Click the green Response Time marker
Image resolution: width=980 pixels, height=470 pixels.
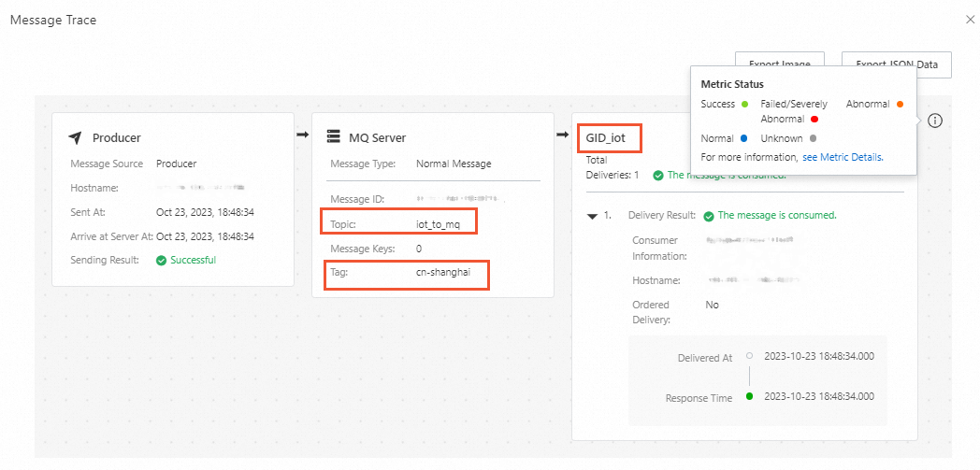point(749,396)
